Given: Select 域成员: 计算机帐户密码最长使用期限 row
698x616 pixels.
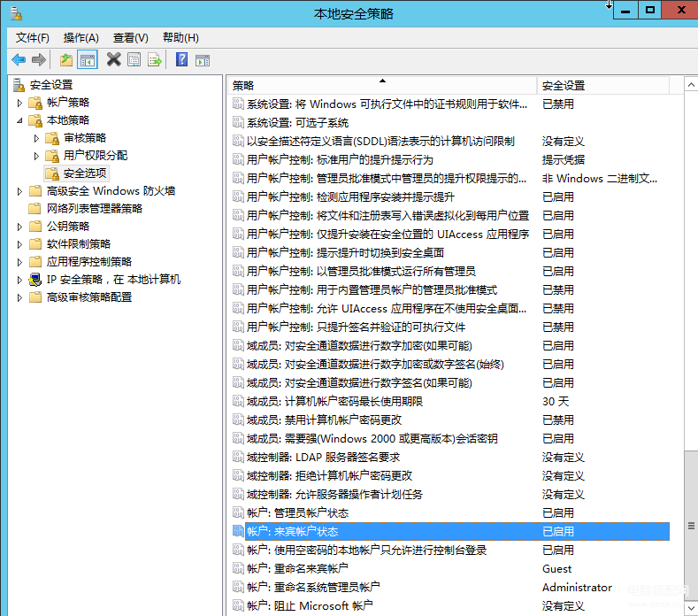Looking at the screenshot, I should coord(450,401).
